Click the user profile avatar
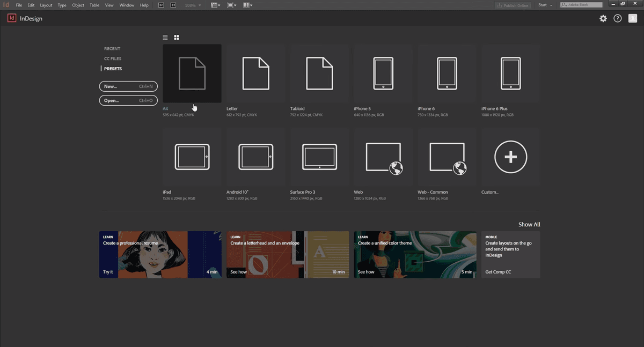This screenshot has width=644, height=347. tap(632, 18)
